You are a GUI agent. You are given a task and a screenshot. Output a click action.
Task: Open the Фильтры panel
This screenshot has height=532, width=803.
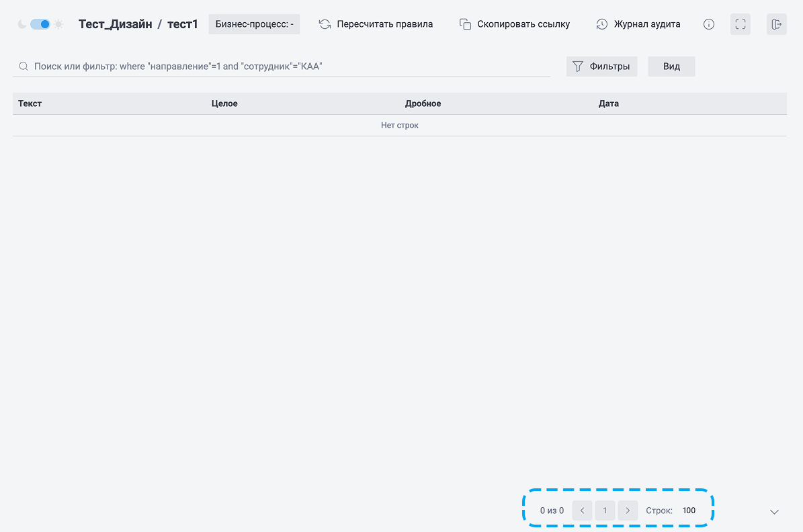click(601, 66)
